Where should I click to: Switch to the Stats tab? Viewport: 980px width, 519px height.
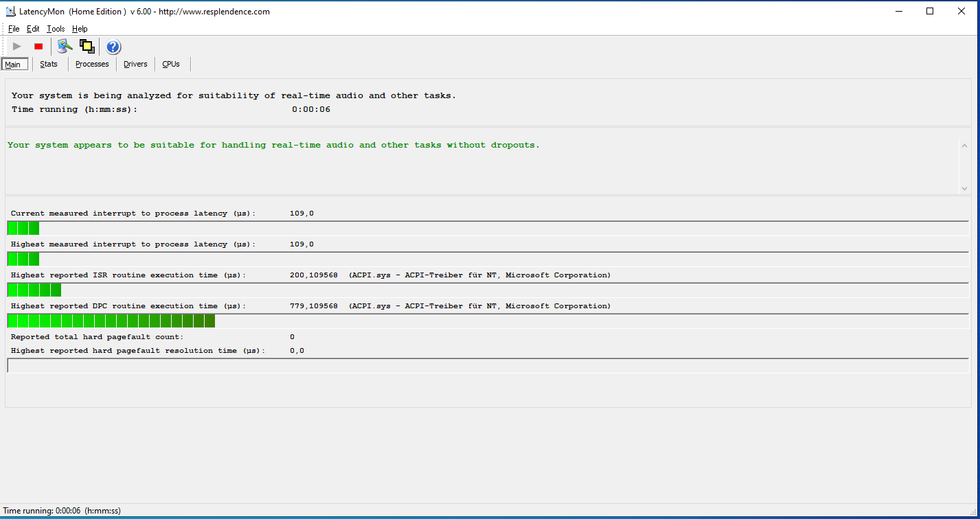pos(49,64)
